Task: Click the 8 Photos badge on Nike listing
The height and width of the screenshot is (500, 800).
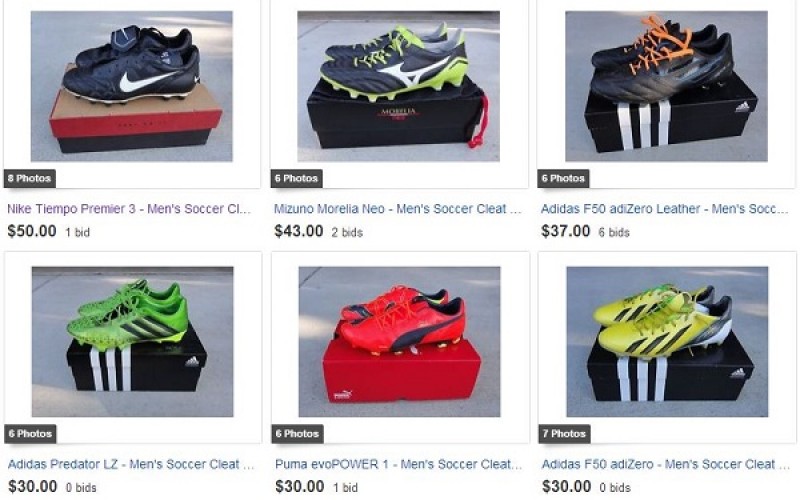Action: 30,179
